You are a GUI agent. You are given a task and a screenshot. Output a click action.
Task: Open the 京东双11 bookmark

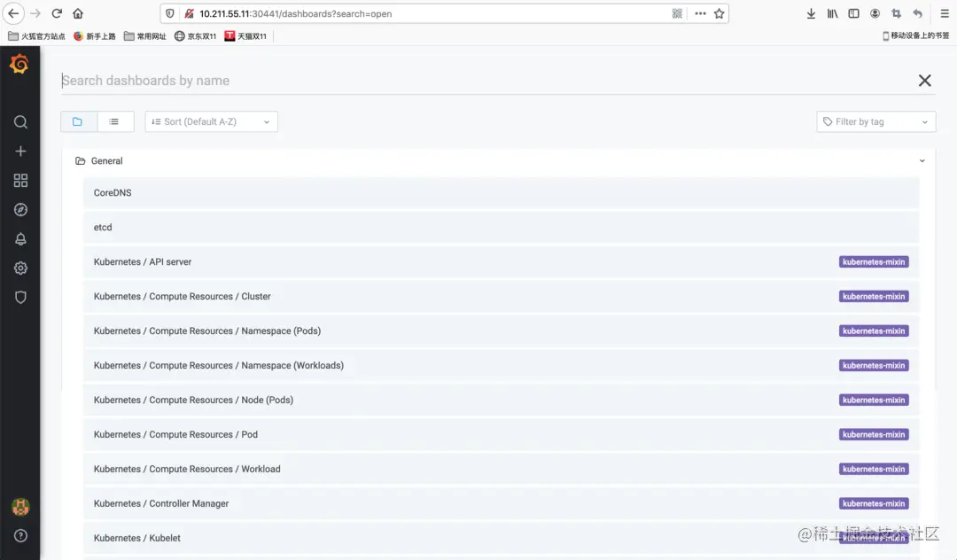(195, 36)
